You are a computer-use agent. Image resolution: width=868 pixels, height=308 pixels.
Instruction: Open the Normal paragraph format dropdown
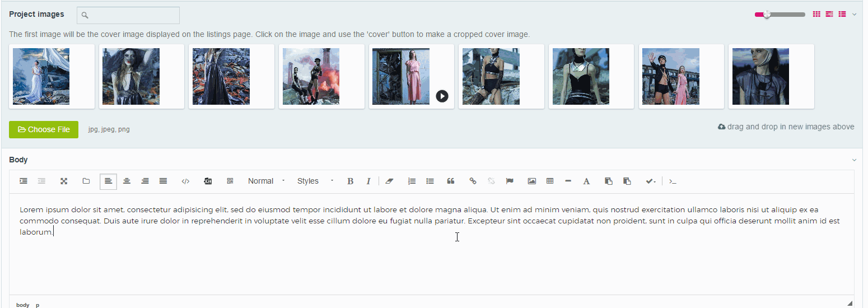pos(266,181)
